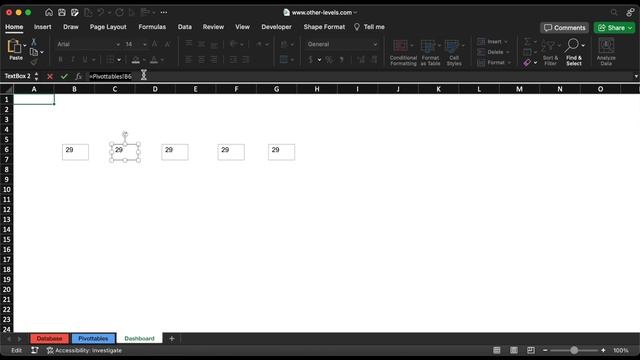Open the Developer ribbon tab

click(276, 27)
